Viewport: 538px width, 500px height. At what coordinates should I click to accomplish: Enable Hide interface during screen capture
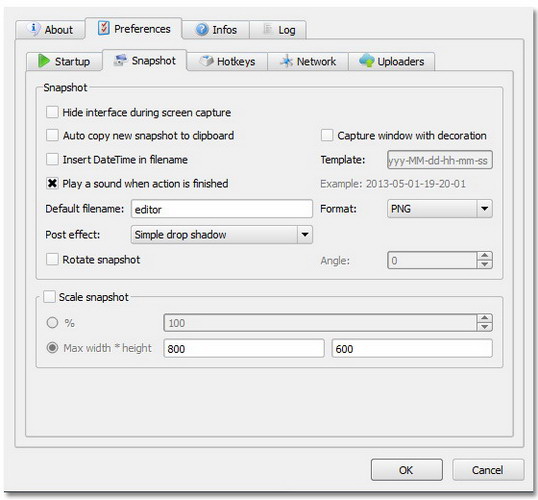52,112
